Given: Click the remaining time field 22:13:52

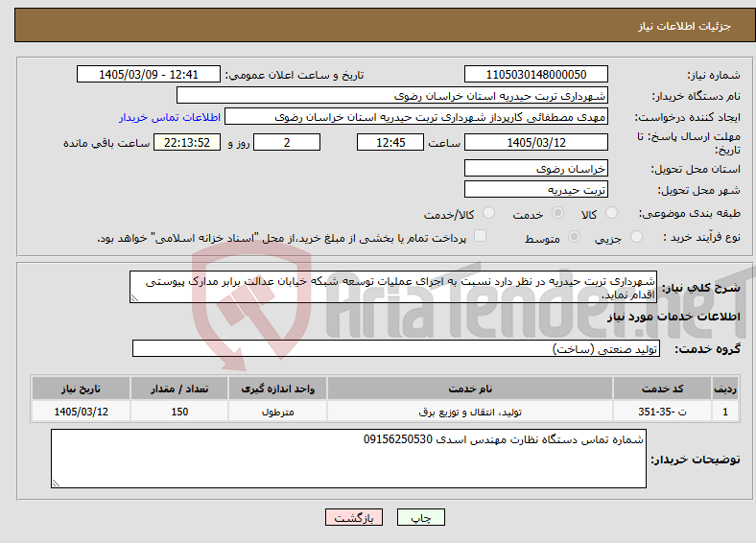Looking at the screenshot, I should tap(187, 142).
